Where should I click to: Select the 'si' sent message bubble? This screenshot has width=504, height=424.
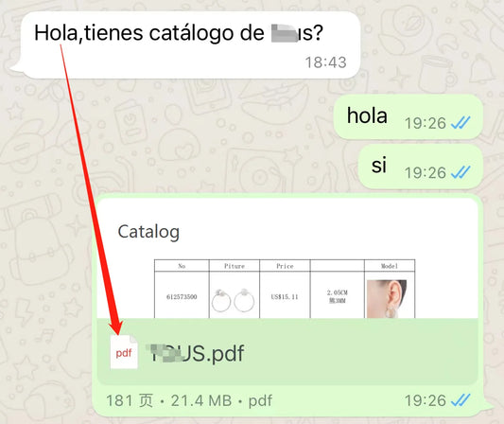point(421,167)
